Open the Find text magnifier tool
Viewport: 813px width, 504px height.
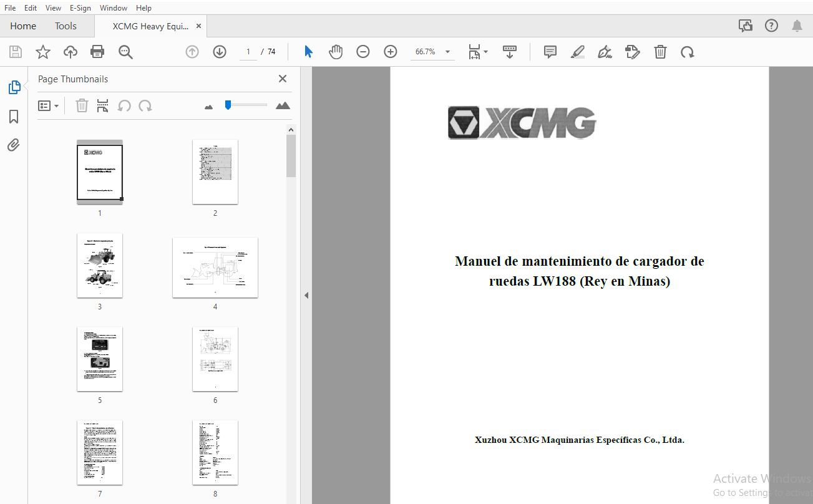click(126, 52)
